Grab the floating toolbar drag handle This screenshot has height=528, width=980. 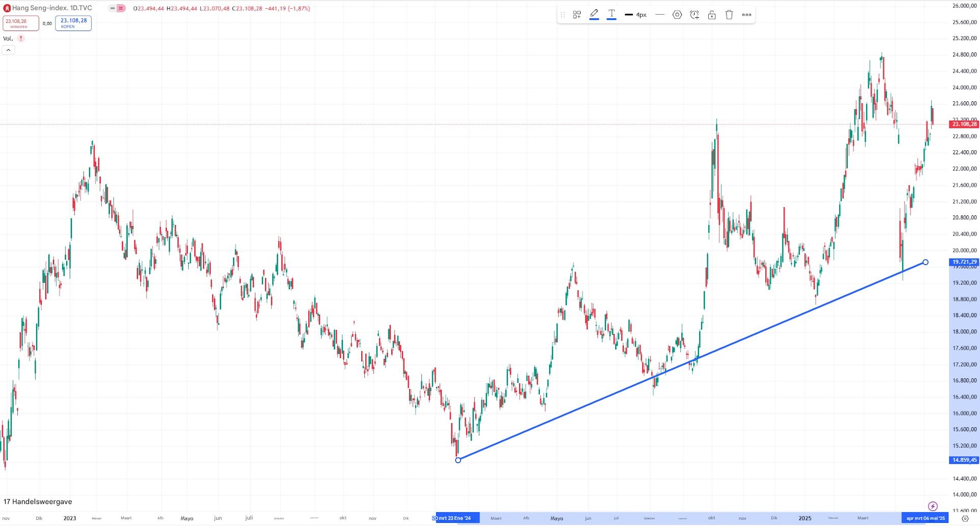pyautogui.click(x=563, y=15)
